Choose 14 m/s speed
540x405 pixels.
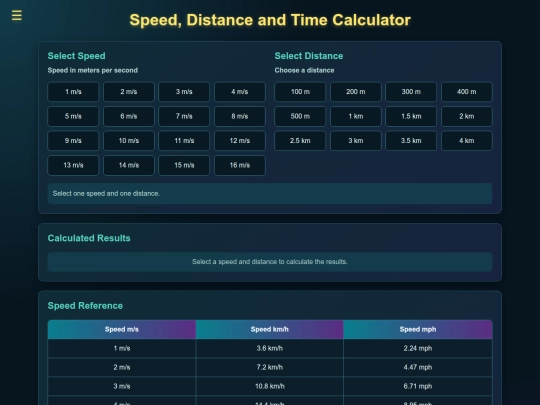[129, 165]
